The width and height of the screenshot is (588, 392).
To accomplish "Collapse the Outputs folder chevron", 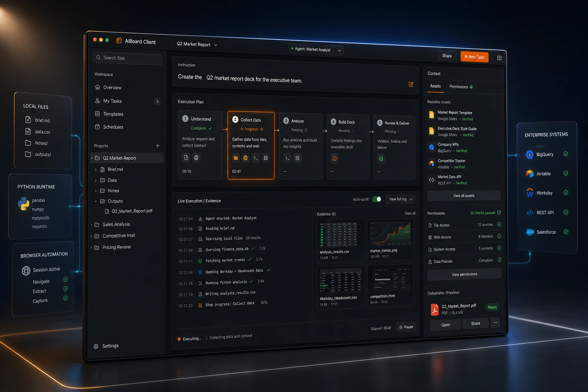I will pyautogui.click(x=96, y=201).
